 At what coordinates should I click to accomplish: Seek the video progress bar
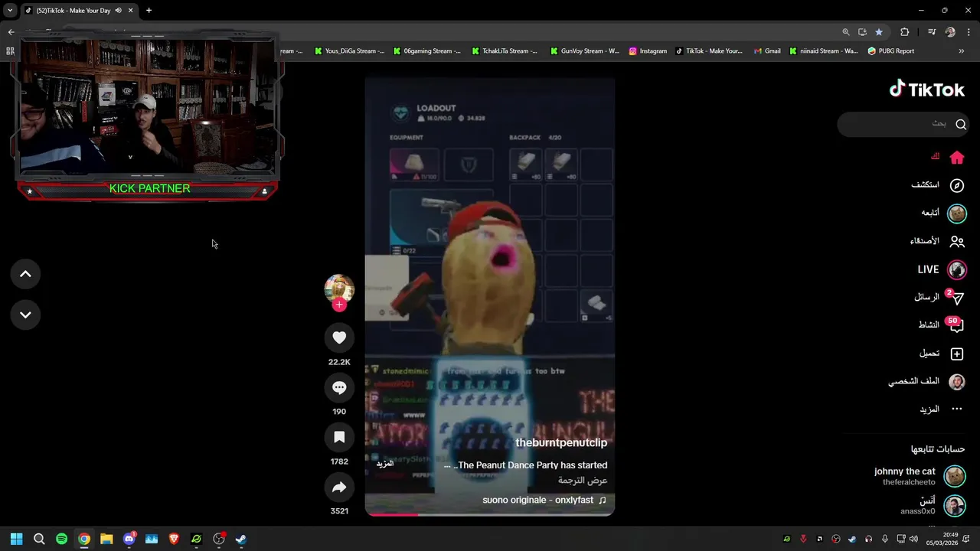tap(490, 514)
